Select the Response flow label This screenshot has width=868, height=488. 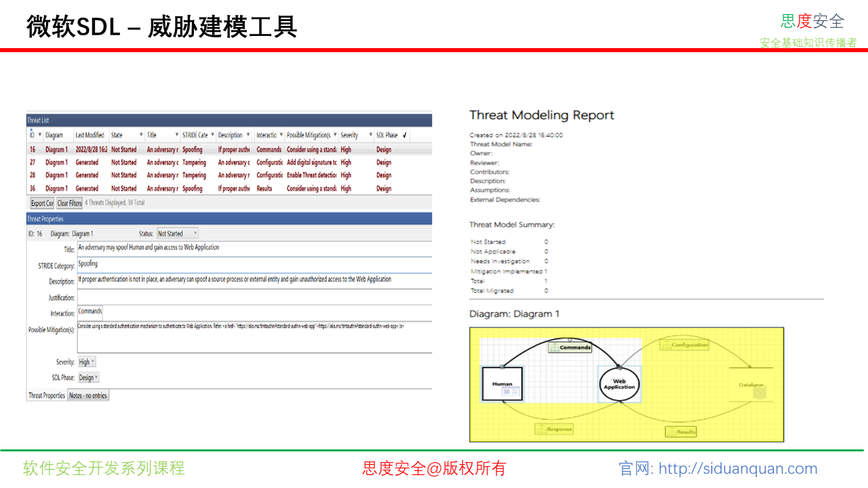[x=559, y=429]
